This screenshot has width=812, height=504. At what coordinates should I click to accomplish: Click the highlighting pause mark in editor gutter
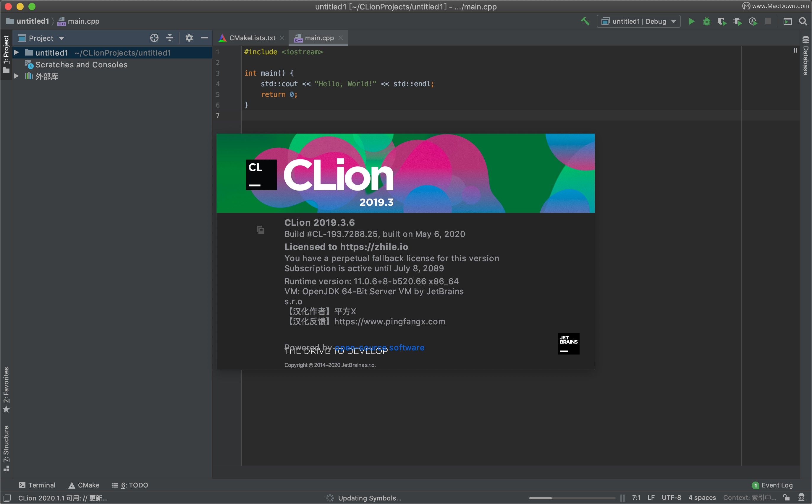pyautogui.click(x=795, y=50)
